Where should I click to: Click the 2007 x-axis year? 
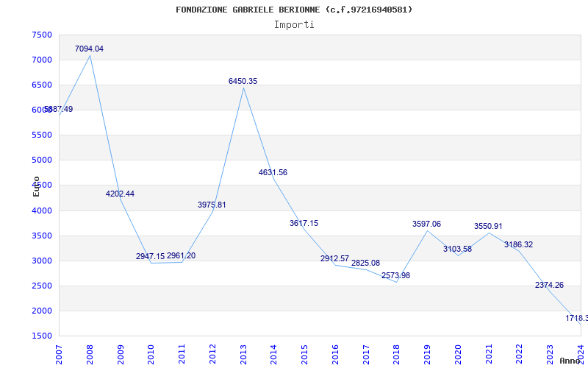[x=59, y=354]
